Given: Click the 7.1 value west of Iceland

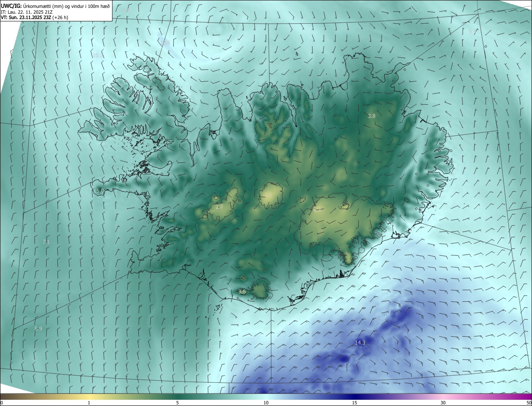Looking at the screenshot, I should [x=46, y=242].
